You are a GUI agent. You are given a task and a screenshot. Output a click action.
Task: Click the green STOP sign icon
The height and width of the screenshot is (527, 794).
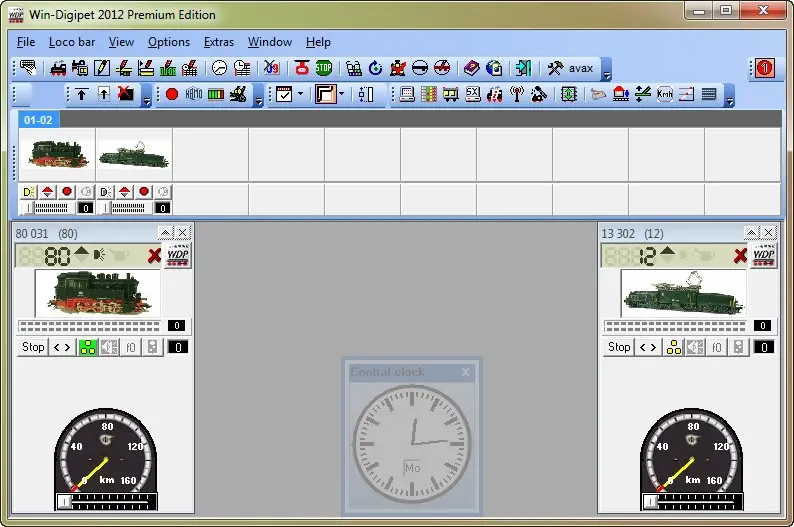[324, 68]
